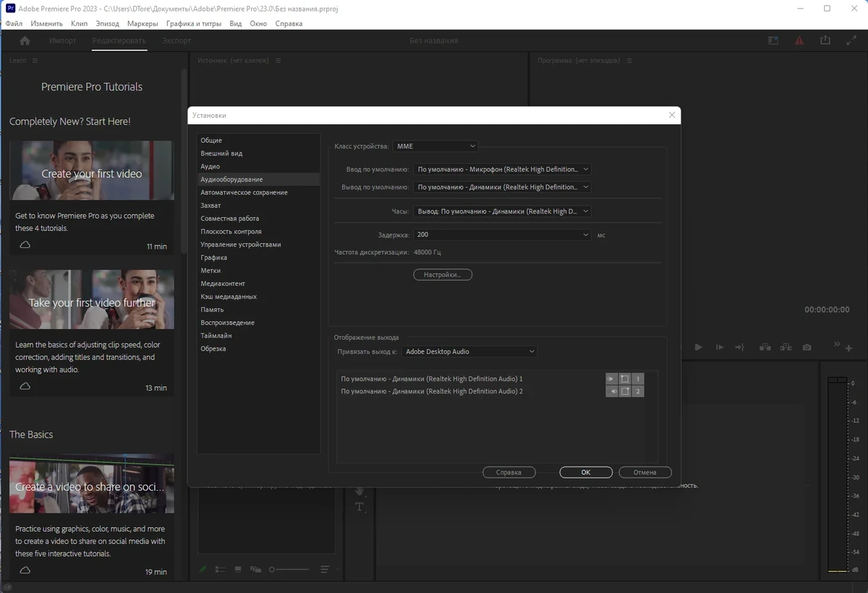The image size is (868, 593).
Task: Open Button Editor plus icon
Action: (848, 349)
